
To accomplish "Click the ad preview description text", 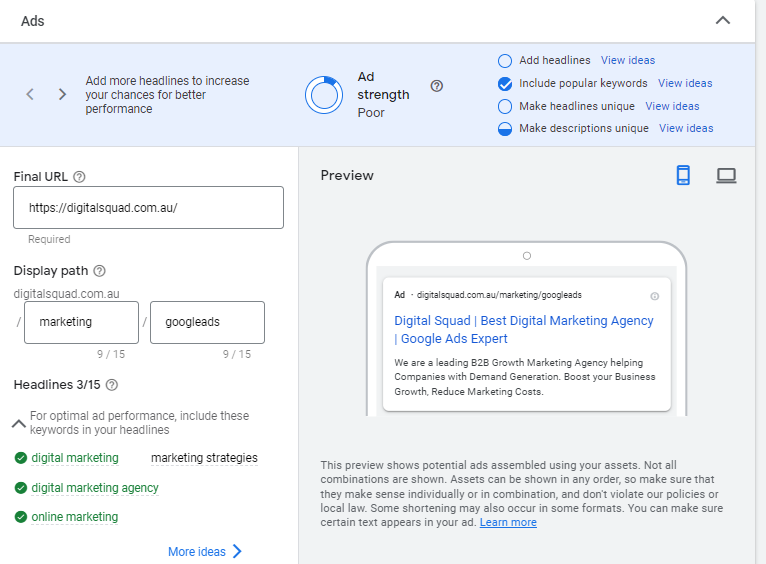I will (525, 377).
